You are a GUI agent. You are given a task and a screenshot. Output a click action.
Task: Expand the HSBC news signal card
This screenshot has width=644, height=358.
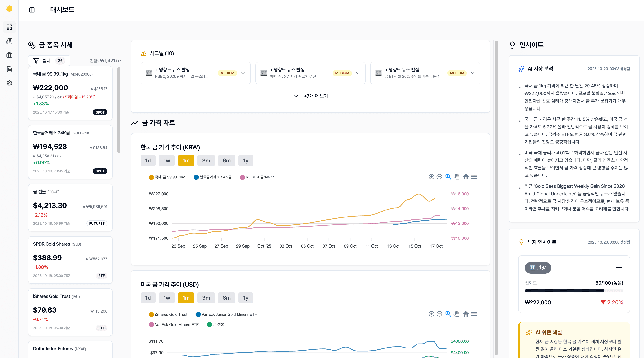[243, 73]
